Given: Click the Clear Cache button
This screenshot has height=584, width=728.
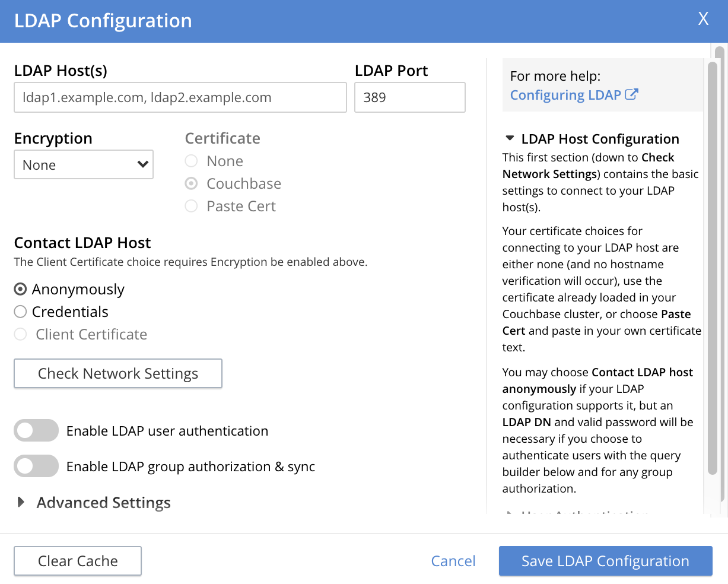Looking at the screenshot, I should coord(78,561).
